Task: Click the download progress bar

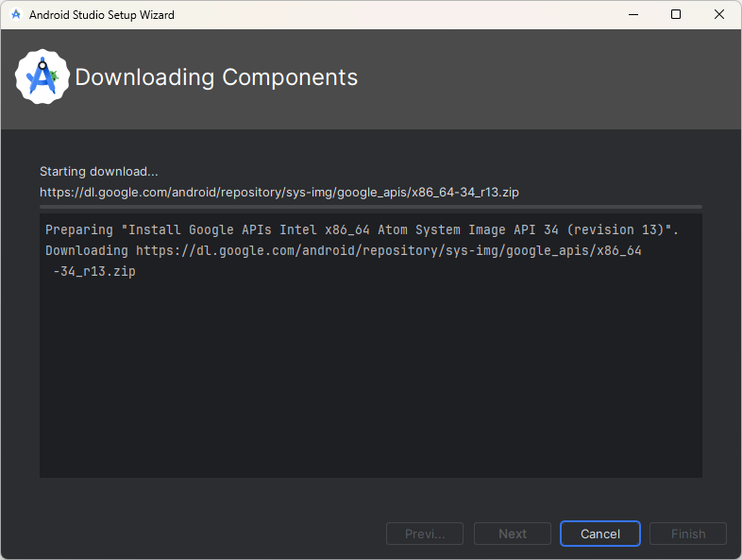Action: coord(370,207)
